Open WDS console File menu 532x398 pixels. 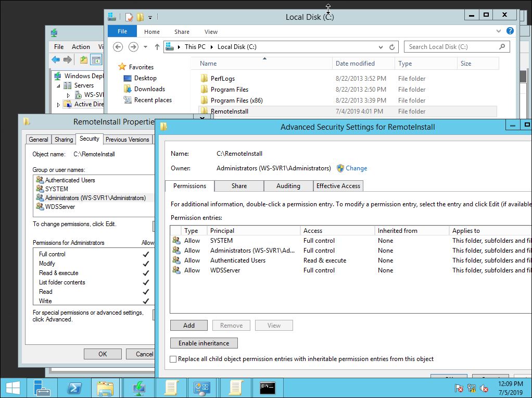click(x=59, y=46)
